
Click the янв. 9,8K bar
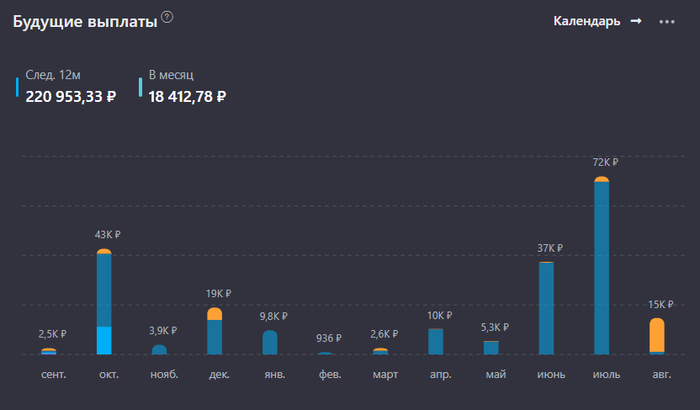270,343
